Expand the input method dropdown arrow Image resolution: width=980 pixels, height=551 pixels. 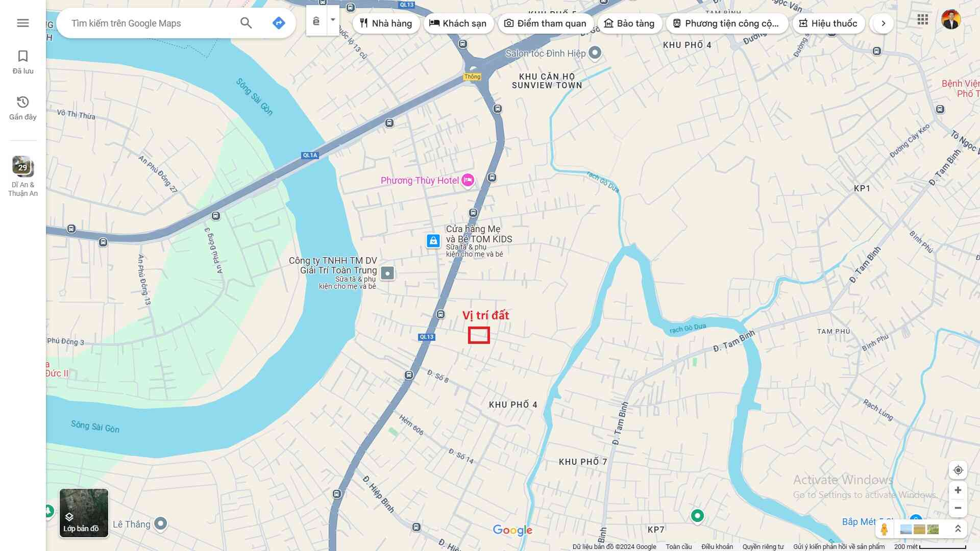point(333,20)
